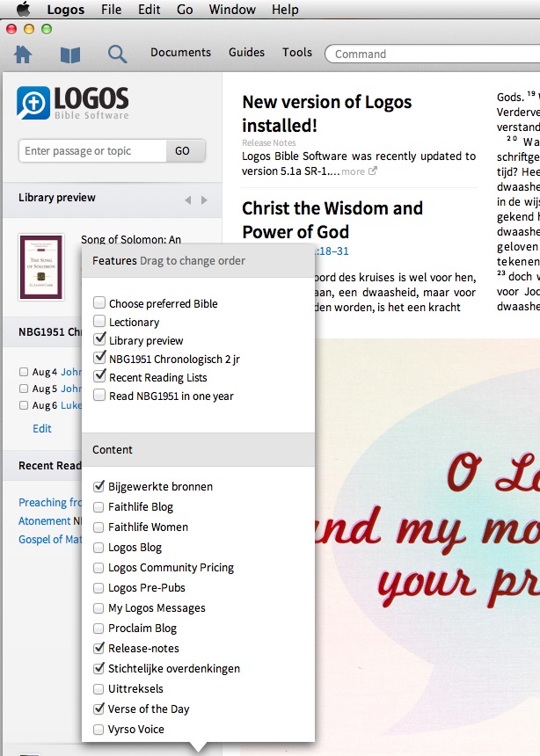This screenshot has height=756, width=540.
Task: Enable Read NBG1951 in one year
Action: pyautogui.click(x=99, y=396)
